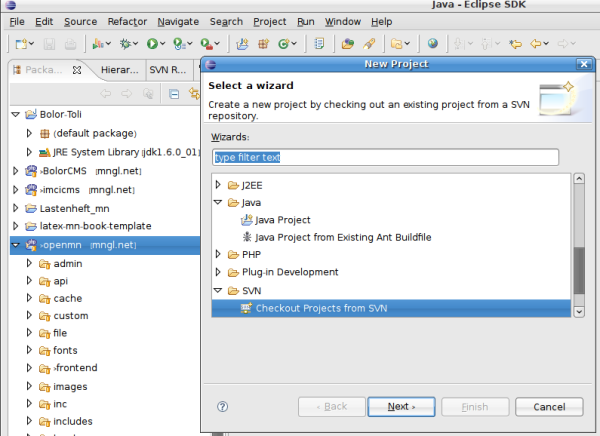Expand the BolorCMS project

(16, 171)
